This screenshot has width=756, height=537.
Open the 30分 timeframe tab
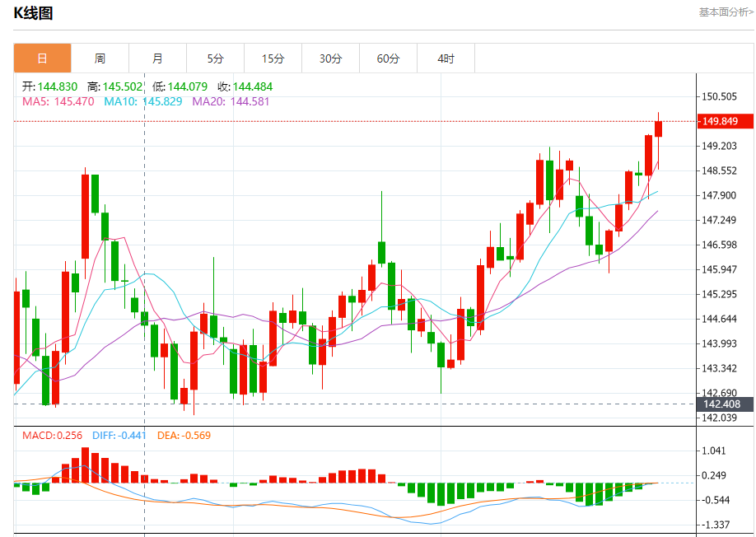331,58
